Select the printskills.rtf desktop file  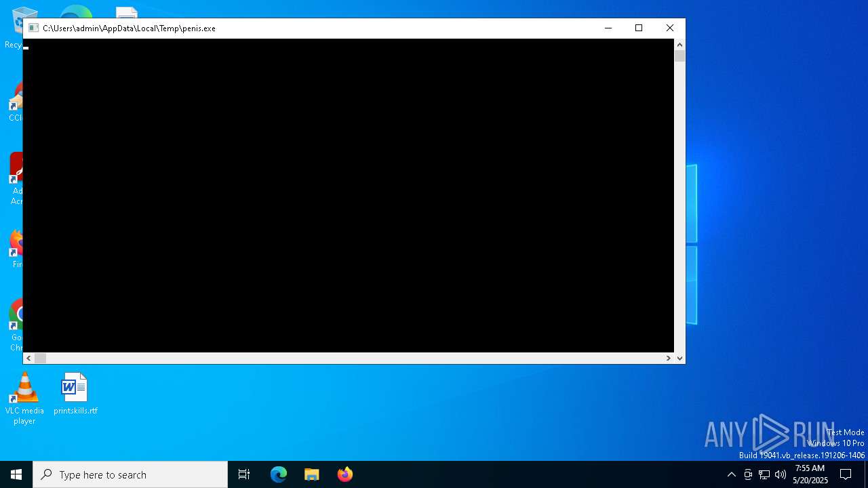pos(75,394)
